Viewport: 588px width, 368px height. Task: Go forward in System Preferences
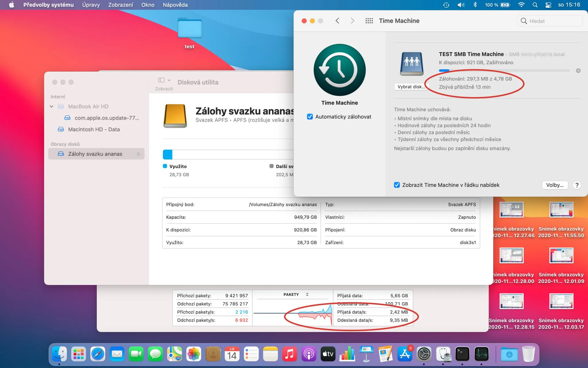coord(352,21)
